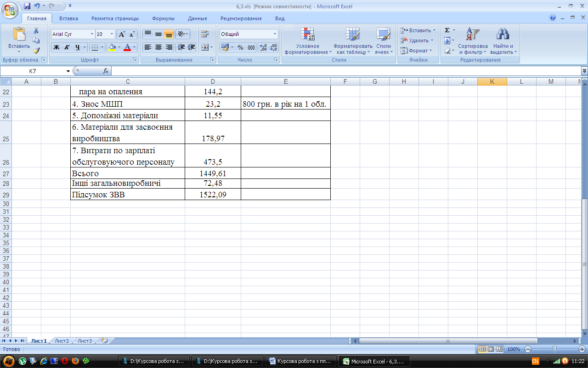Align cell text to the right

click(169, 47)
